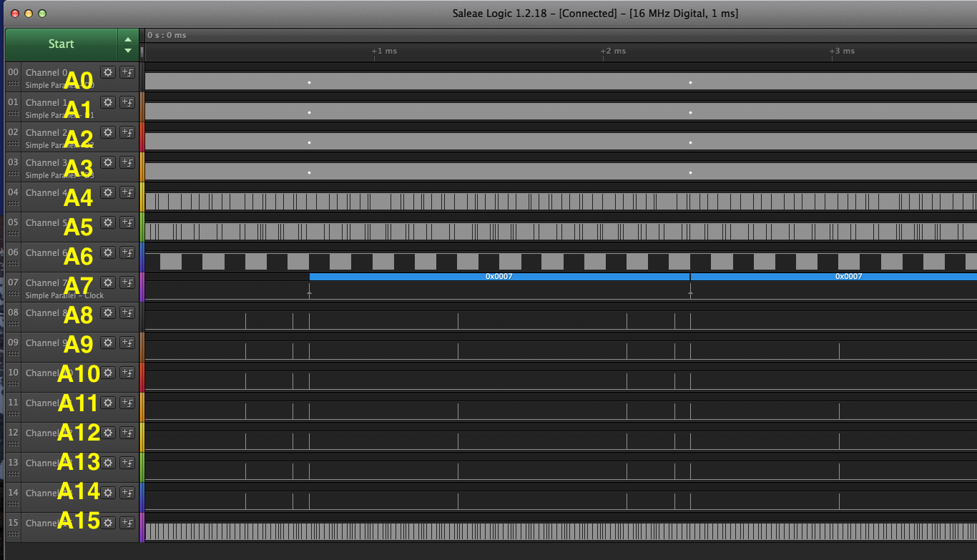Expand Channel 1 settings via gear
The height and width of the screenshot is (560, 977).
(108, 102)
